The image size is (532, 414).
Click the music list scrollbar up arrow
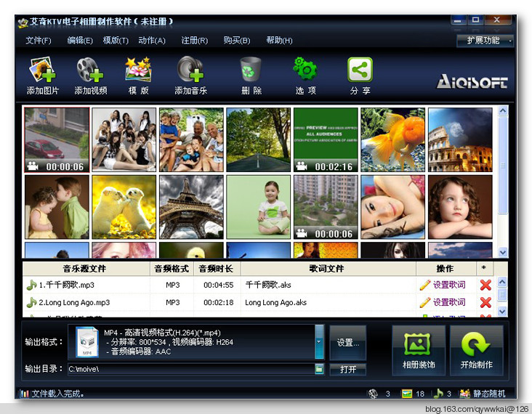tap(502, 281)
